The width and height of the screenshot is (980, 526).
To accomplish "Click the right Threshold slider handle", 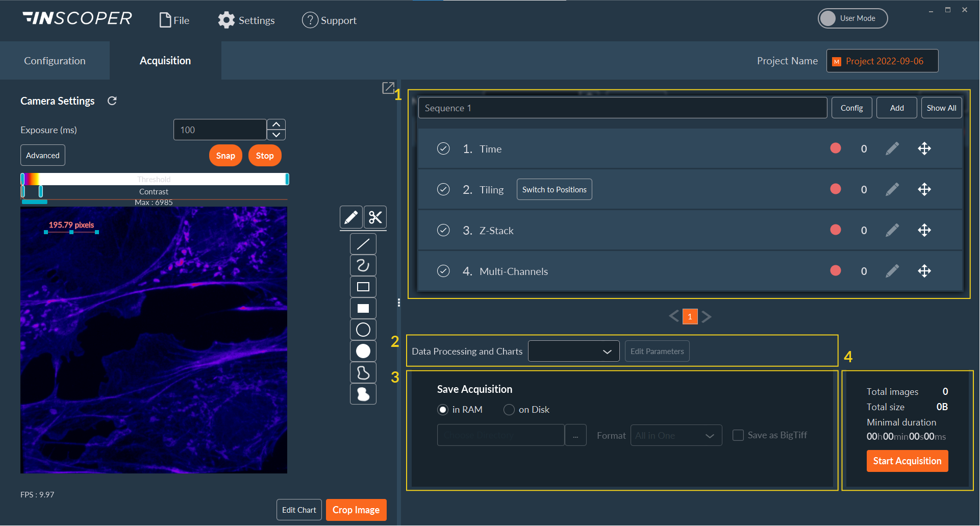I will pyautogui.click(x=287, y=179).
